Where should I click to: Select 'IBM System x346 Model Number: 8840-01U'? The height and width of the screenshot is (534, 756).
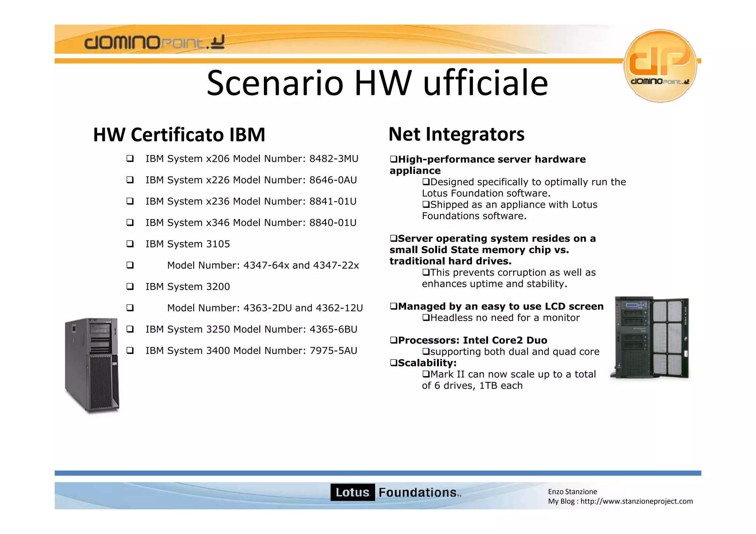251,223
